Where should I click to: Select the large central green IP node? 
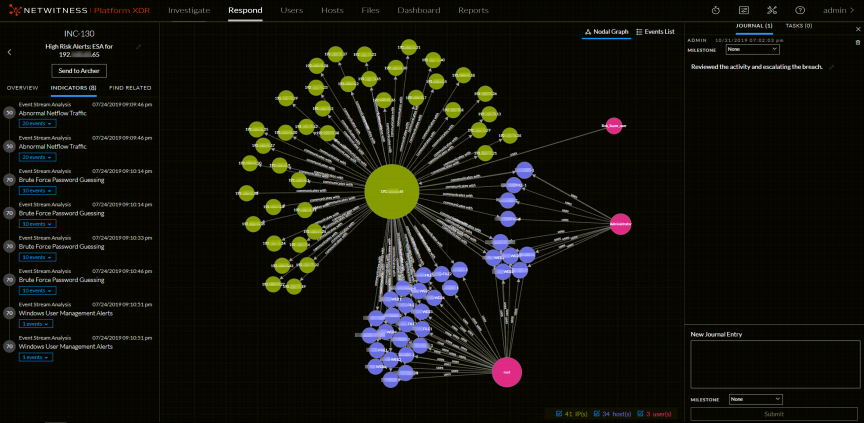(392, 191)
